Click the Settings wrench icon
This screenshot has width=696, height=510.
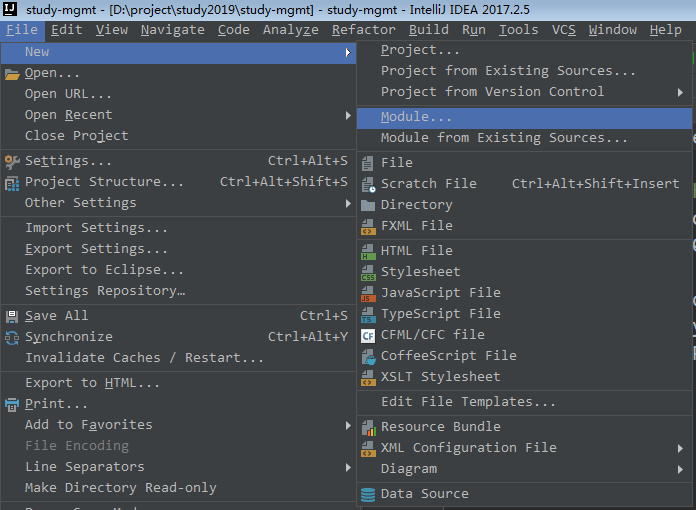coord(12,162)
